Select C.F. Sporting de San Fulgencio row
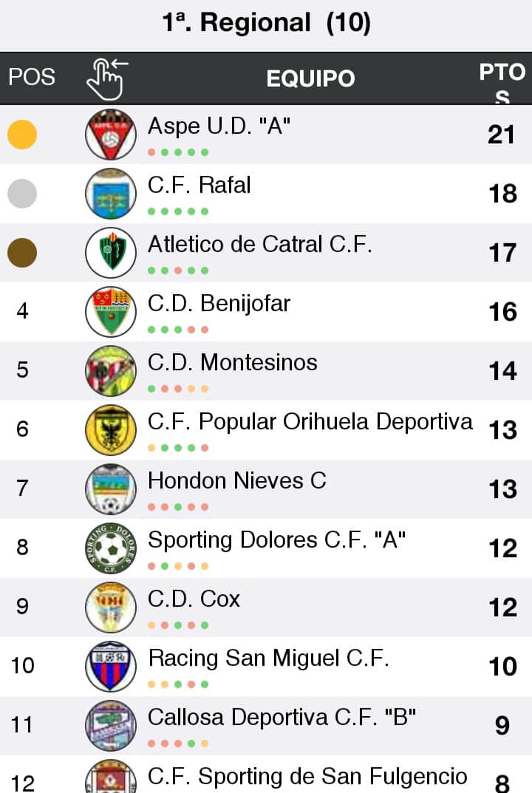Viewport: 532px width, 793px height. (307, 777)
